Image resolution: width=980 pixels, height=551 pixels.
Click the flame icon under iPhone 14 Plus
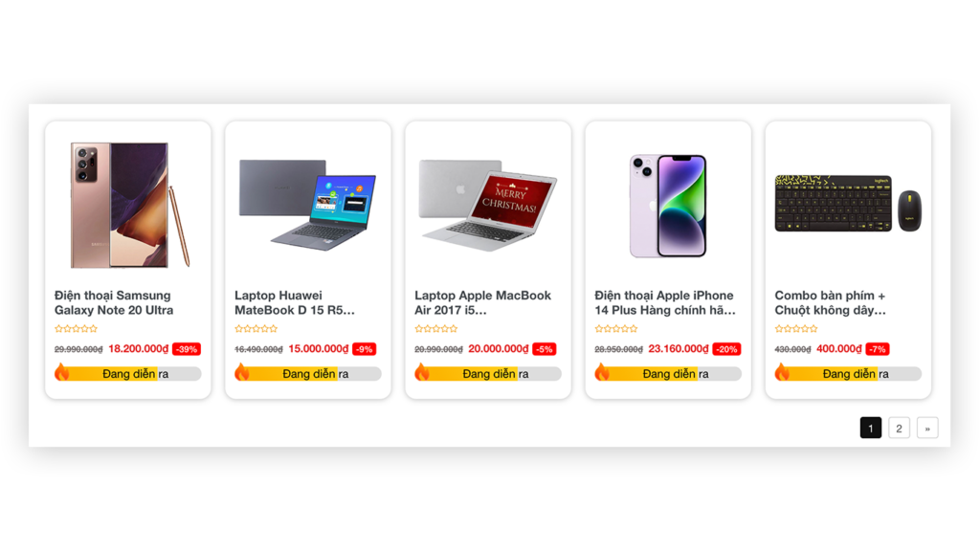point(602,372)
